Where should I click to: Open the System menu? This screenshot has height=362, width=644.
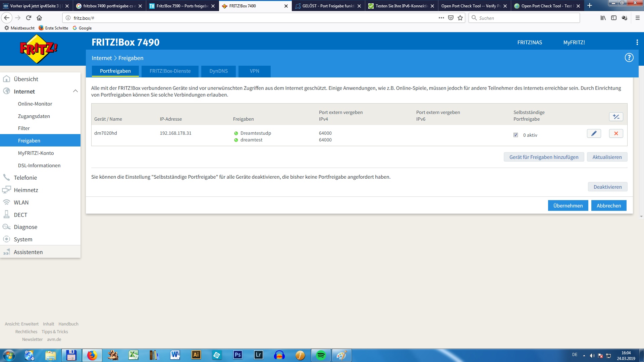(x=23, y=239)
